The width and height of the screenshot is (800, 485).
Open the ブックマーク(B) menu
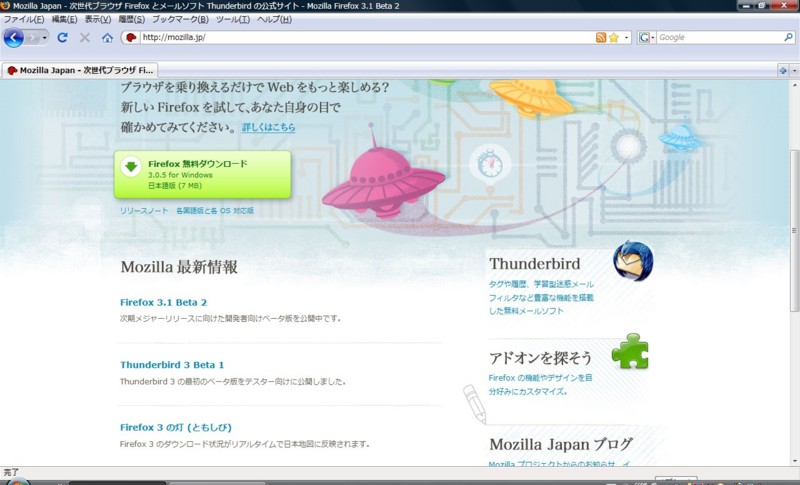pyautogui.click(x=180, y=19)
